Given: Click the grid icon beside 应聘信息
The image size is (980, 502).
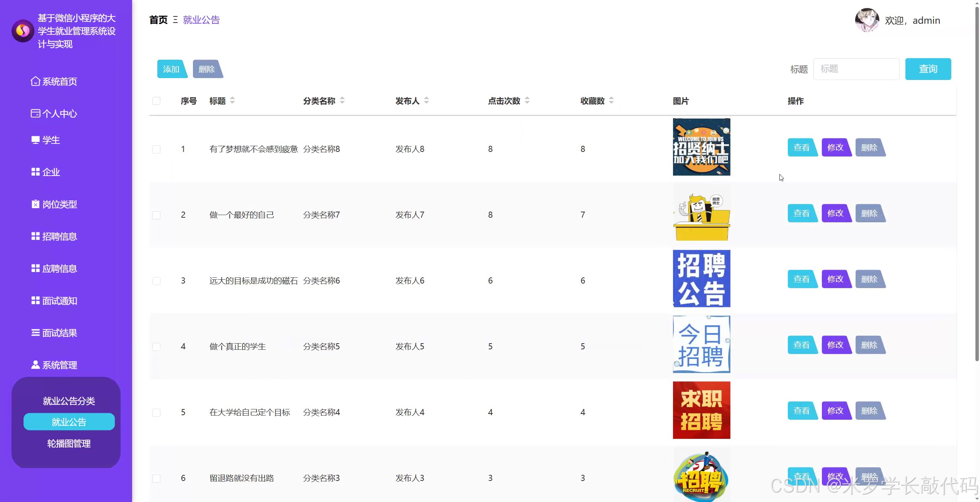Looking at the screenshot, I should (x=35, y=269).
